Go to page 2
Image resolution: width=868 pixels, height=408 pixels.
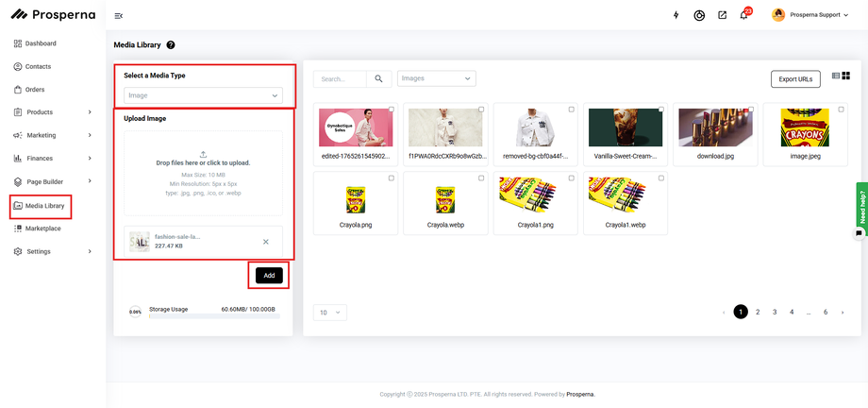[x=758, y=312]
